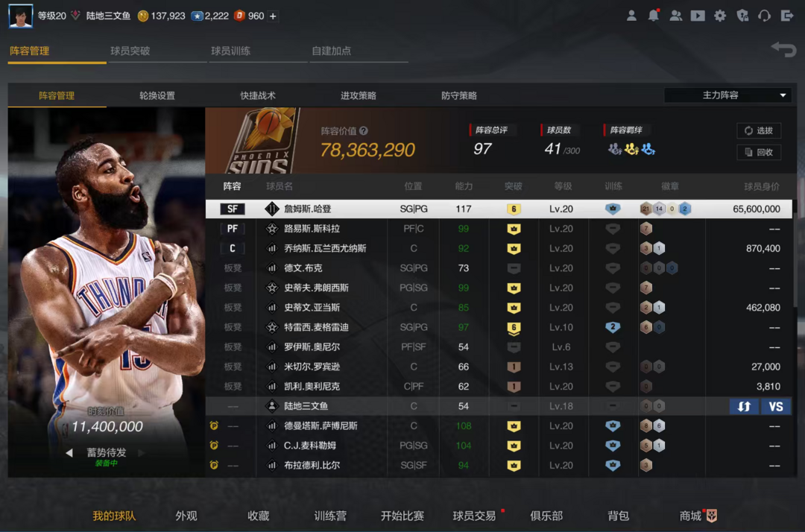Click the SF position slot for 詹姆斯.哈登
The image size is (805, 532).
click(233, 209)
